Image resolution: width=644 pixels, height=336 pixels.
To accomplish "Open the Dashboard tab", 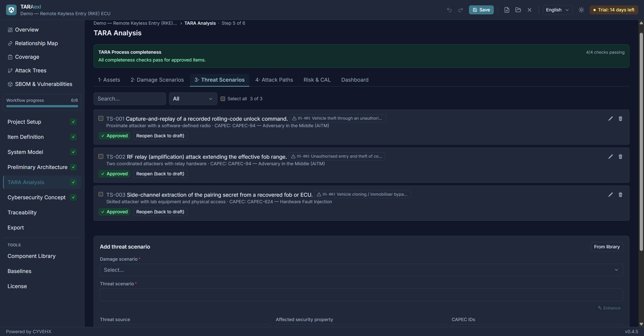I will click(x=355, y=80).
